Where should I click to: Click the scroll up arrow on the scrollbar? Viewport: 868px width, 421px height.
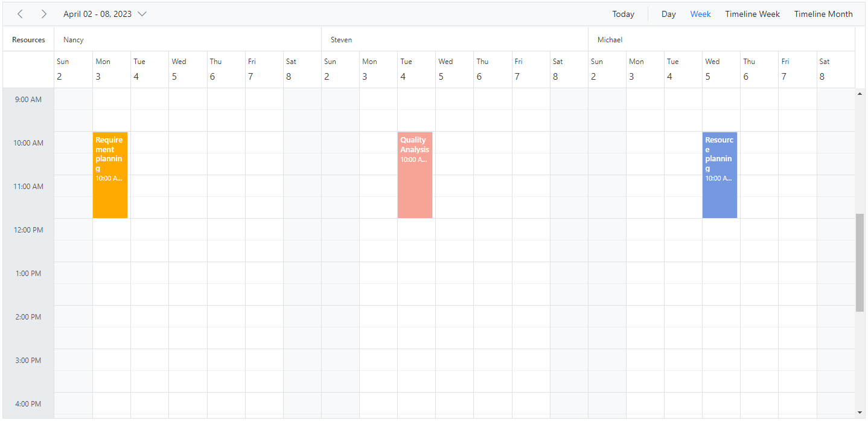click(x=860, y=94)
